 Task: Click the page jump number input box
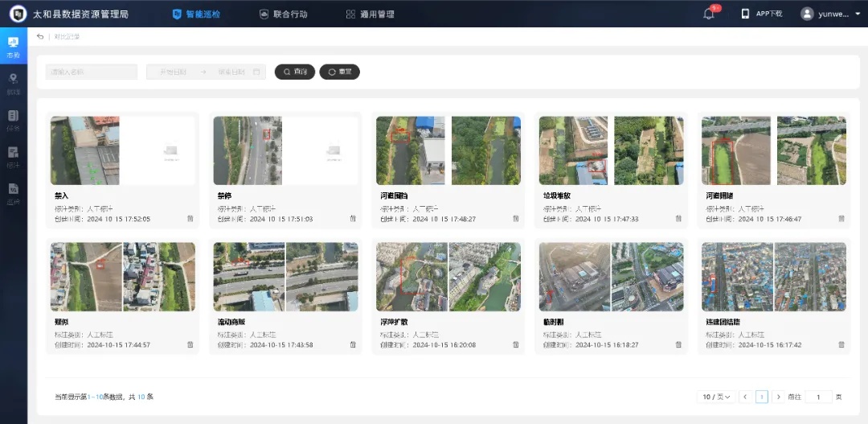pos(818,397)
